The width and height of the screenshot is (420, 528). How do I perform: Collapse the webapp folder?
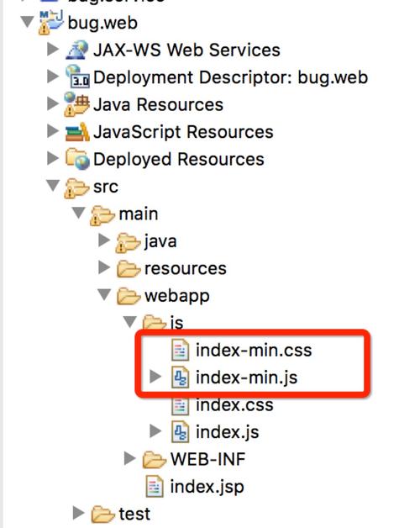click(104, 295)
